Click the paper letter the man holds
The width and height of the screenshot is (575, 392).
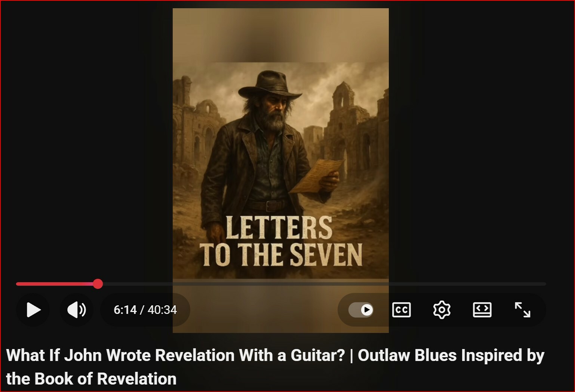pyautogui.click(x=316, y=176)
